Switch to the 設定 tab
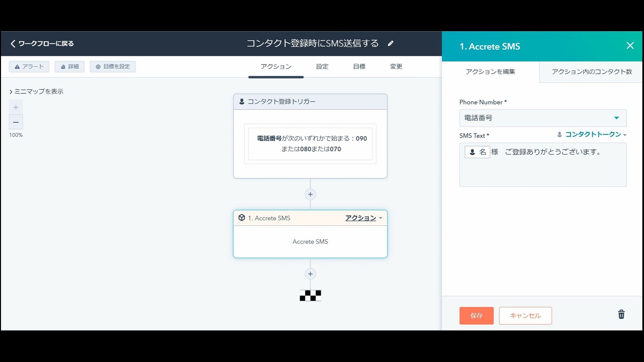 point(322,66)
